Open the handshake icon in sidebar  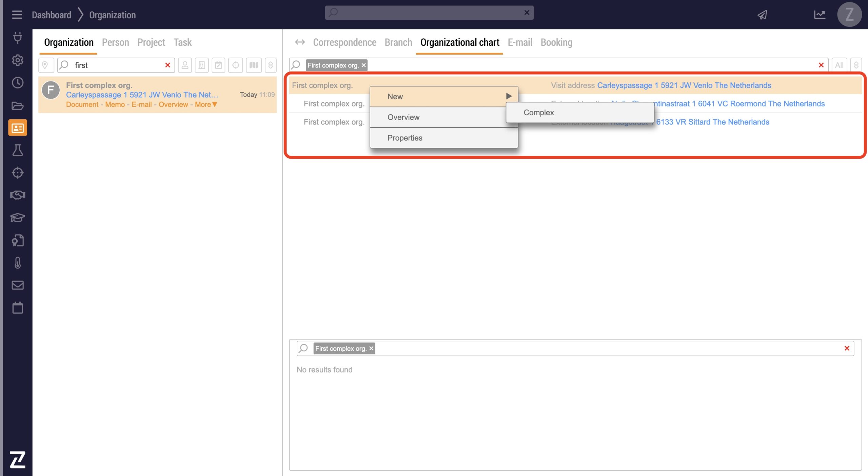point(18,195)
